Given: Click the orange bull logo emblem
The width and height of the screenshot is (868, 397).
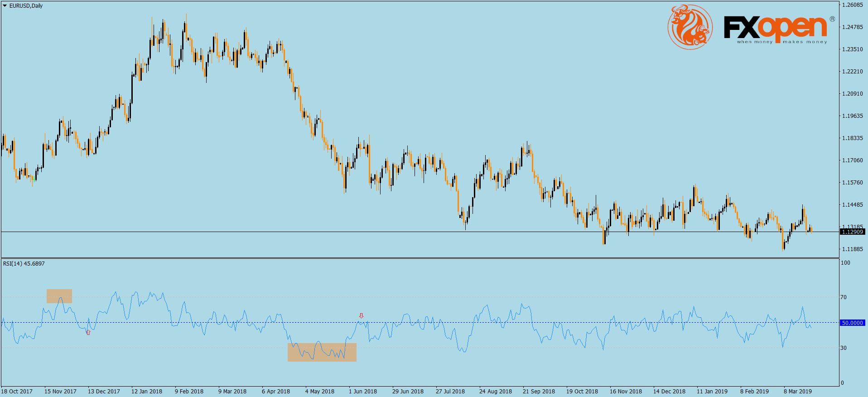Looking at the screenshot, I should tap(690, 27).
